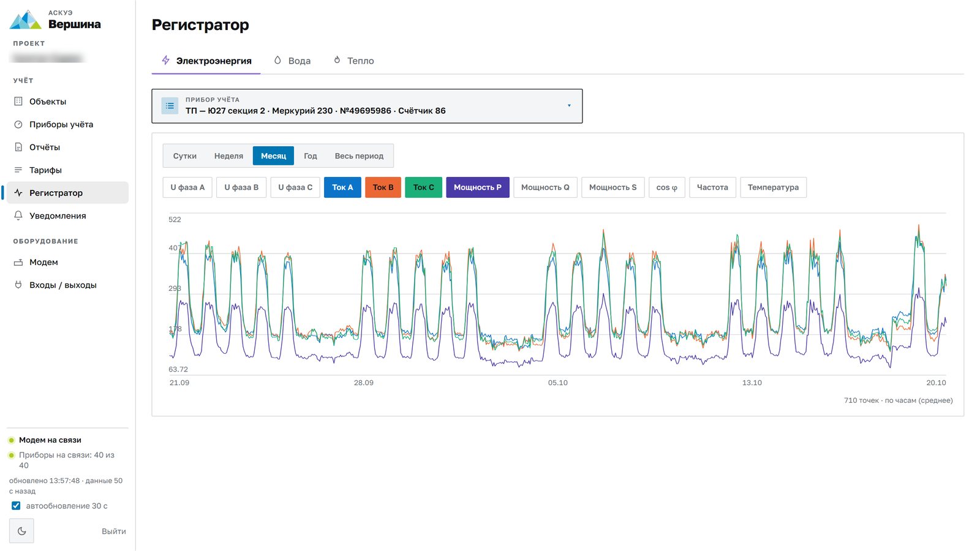Image resolution: width=980 pixels, height=551 pixels.
Task: Click the Тарифы lines icon
Action: [18, 170]
